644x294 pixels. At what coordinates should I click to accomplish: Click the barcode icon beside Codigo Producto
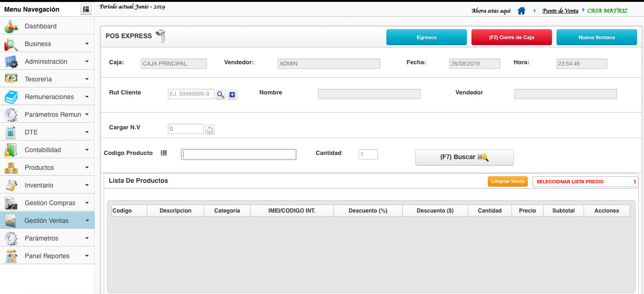[x=164, y=153]
